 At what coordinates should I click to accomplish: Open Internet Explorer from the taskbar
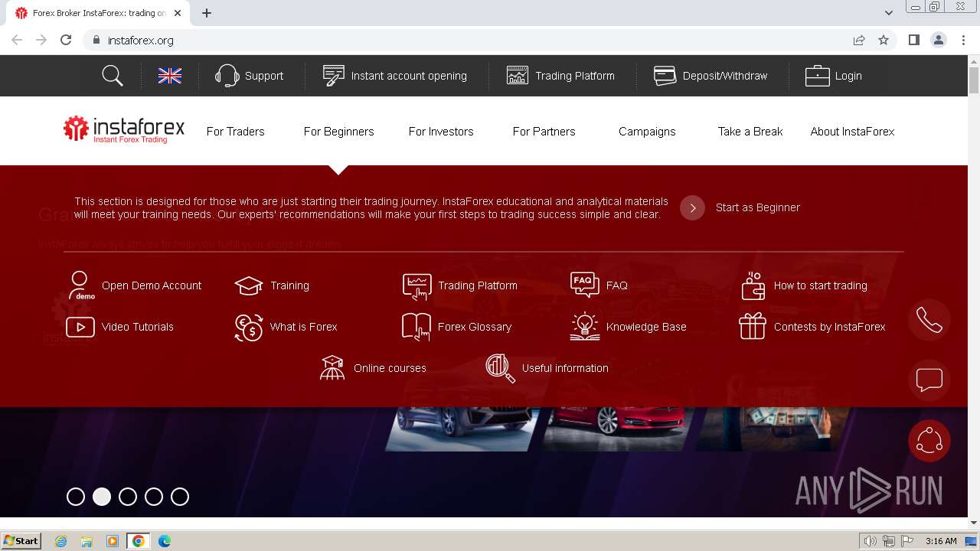tap(61, 541)
